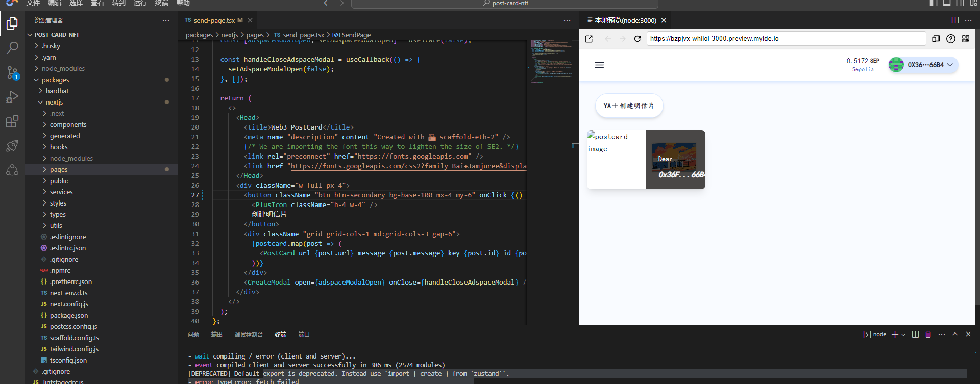Focus the preview URL address field

pos(786,39)
